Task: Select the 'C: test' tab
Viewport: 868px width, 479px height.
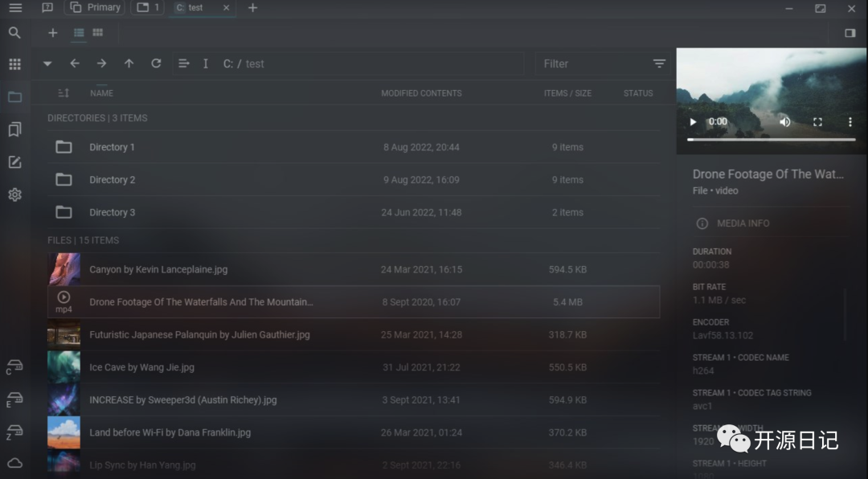Action: [x=194, y=8]
